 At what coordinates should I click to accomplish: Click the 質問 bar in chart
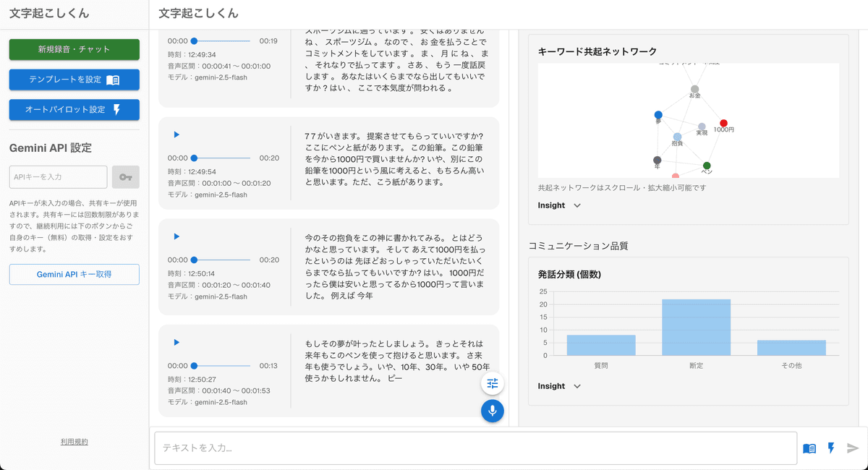601,345
